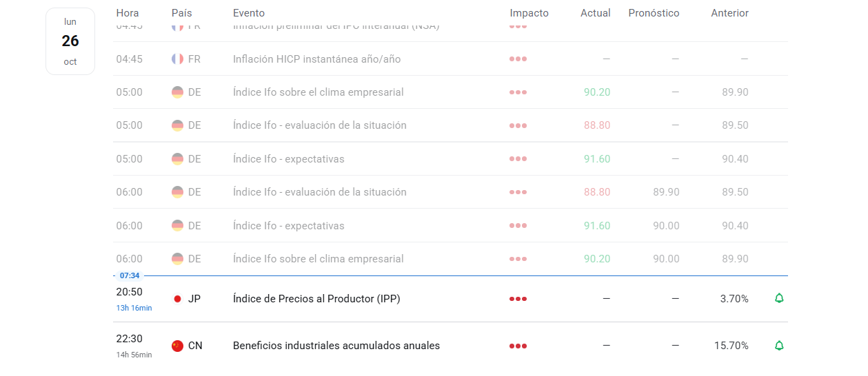868x376 pixels.
Task: Click the 04:45 time in the Inflación HICP row
Action: coord(130,59)
